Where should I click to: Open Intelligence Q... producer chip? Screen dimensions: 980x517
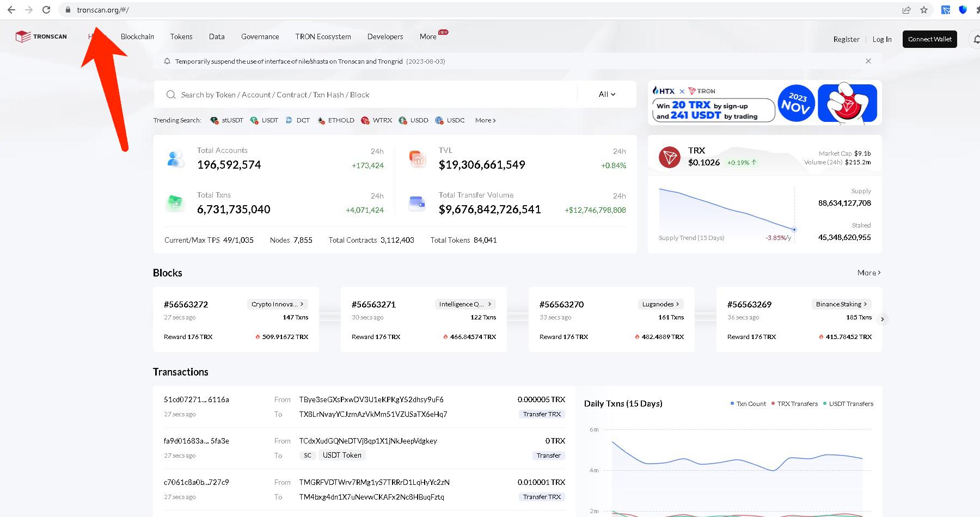(x=465, y=304)
